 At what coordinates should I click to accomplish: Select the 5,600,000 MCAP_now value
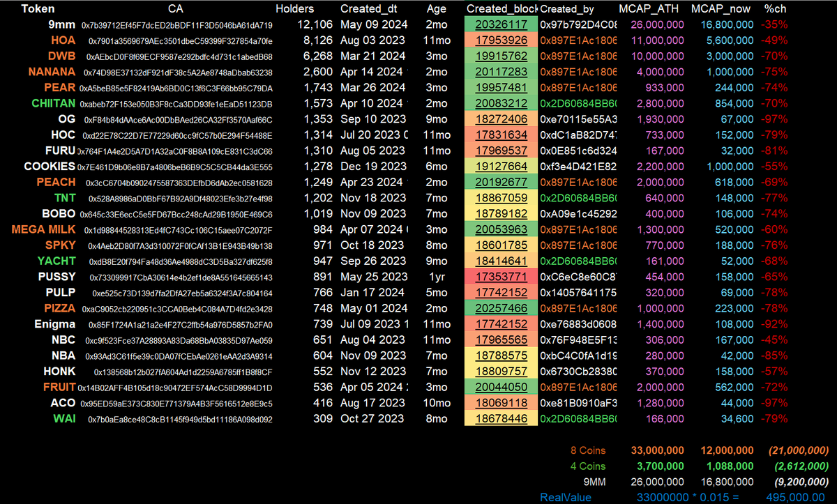pyautogui.click(x=730, y=40)
